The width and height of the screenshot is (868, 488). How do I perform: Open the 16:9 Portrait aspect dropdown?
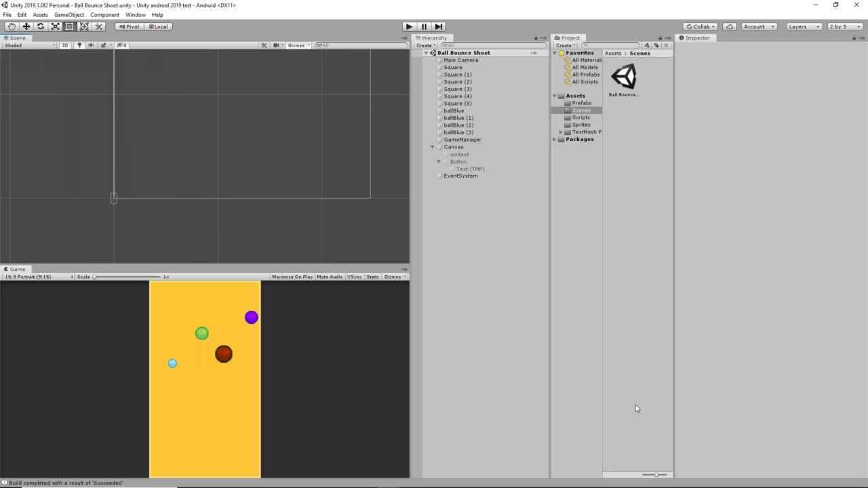pyautogui.click(x=39, y=277)
